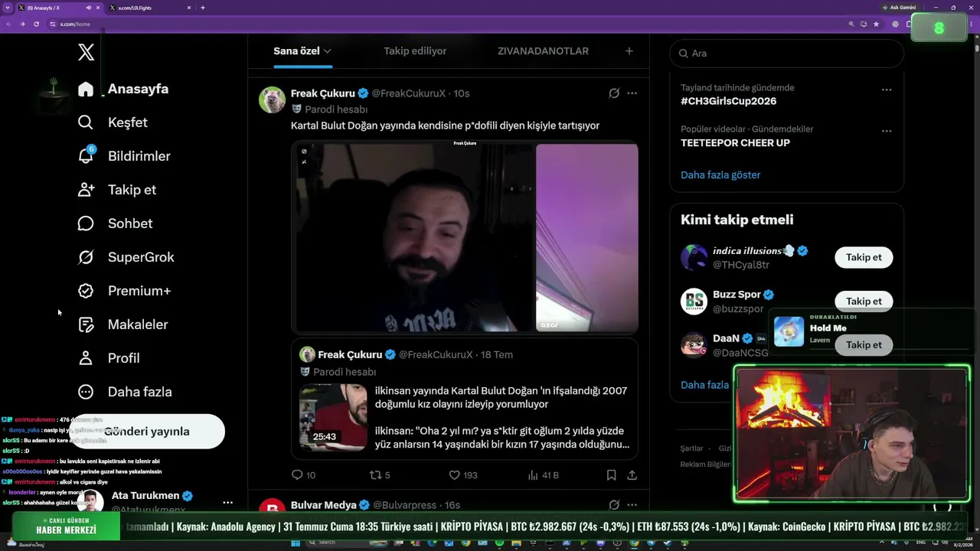Open more options on Bulvar Medya post

632,505
